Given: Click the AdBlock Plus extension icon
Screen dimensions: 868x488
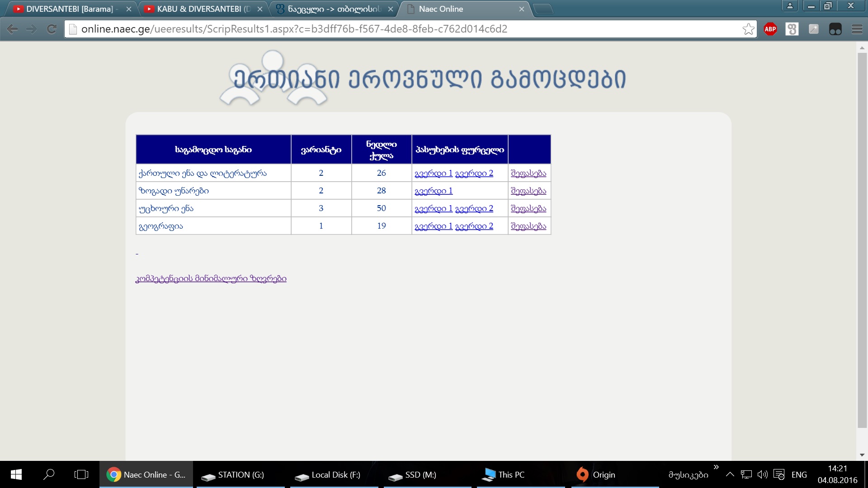Looking at the screenshot, I should pos(770,29).
